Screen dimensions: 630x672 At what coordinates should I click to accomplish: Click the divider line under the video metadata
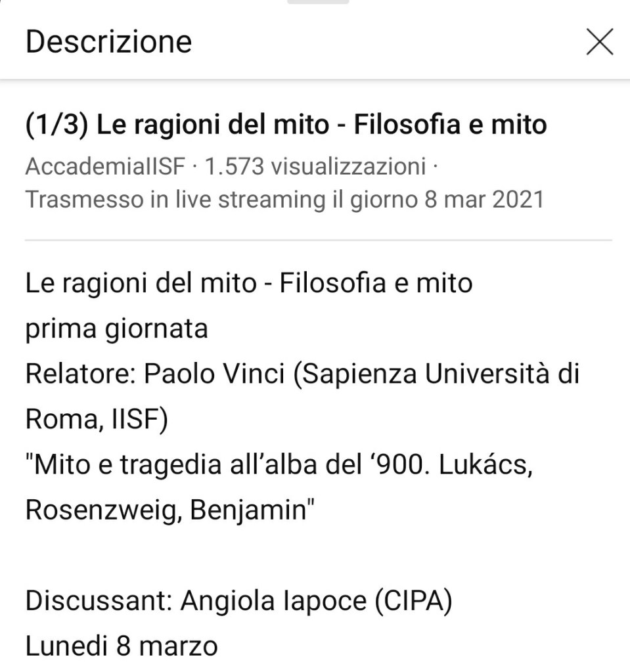pos(318,240)
